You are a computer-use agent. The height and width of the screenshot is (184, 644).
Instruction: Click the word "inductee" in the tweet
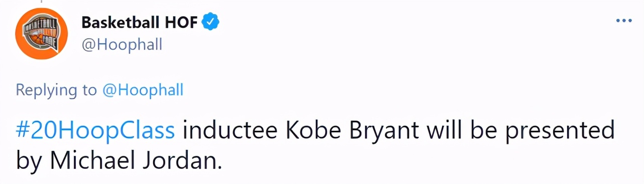[x=231, y=131]
